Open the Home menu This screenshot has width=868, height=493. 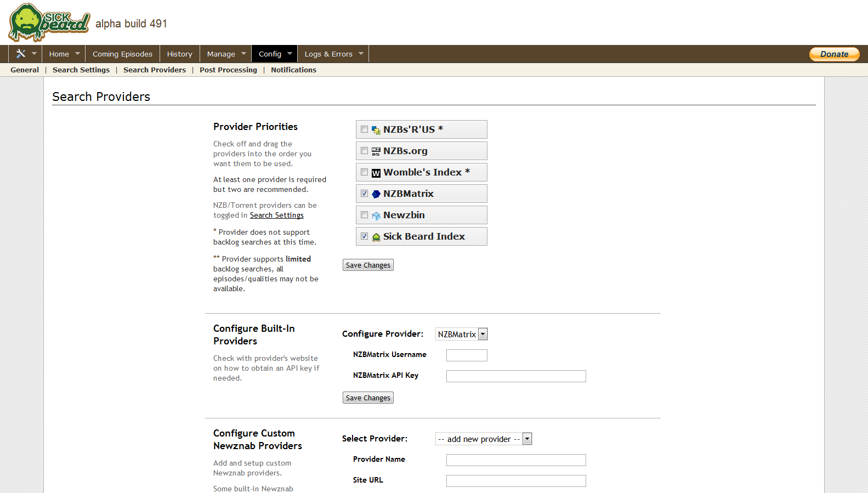pyautogui.click(x=59, y=54)
